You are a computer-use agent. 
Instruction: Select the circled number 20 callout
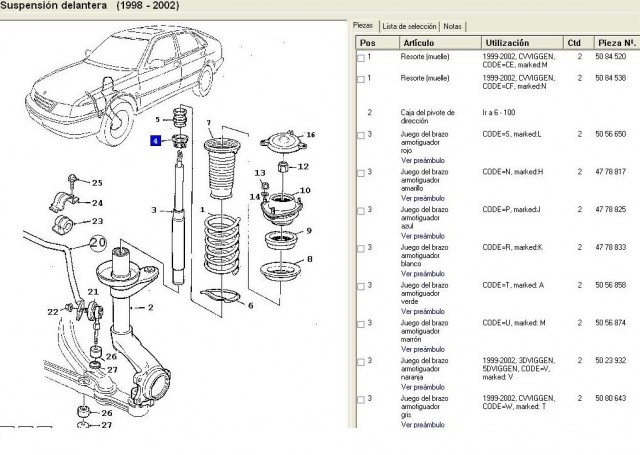click(x=98, y=243)
